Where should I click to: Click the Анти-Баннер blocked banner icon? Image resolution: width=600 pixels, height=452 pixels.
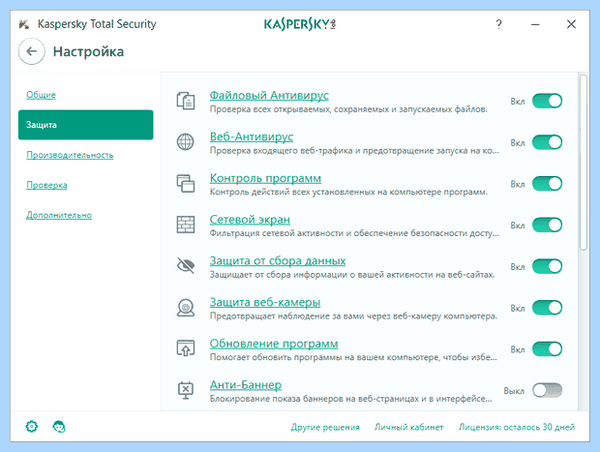(x=186, y=390)
